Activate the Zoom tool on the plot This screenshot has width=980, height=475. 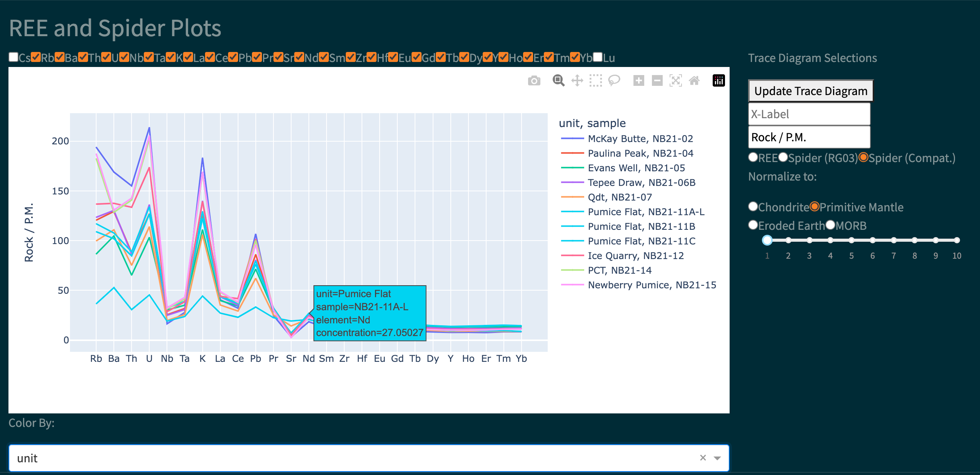[558, 80]
